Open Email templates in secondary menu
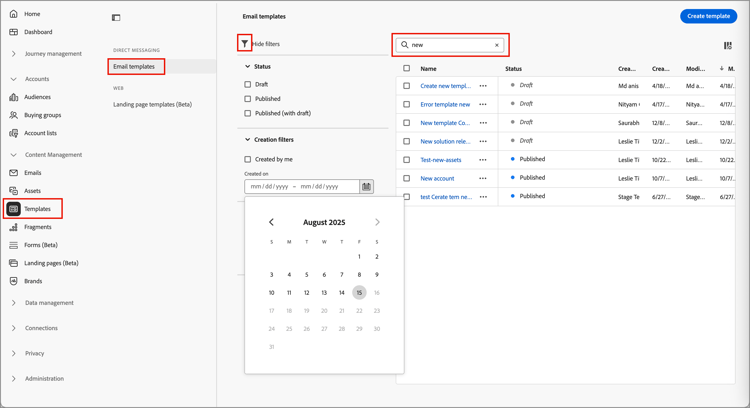 coord(134,66)
